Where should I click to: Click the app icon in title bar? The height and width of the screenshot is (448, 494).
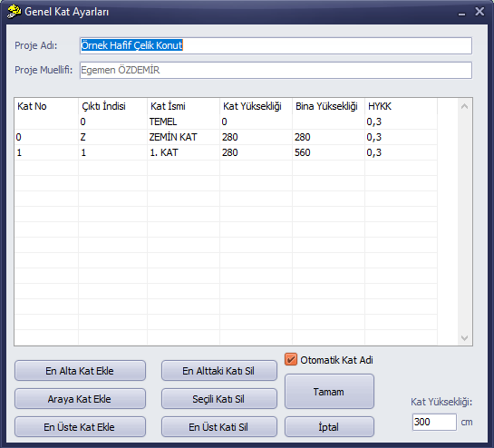15,12
